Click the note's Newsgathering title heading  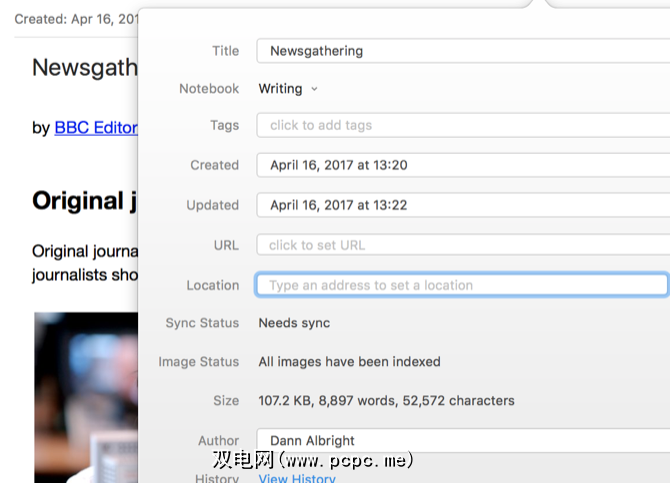pos(84,68)
